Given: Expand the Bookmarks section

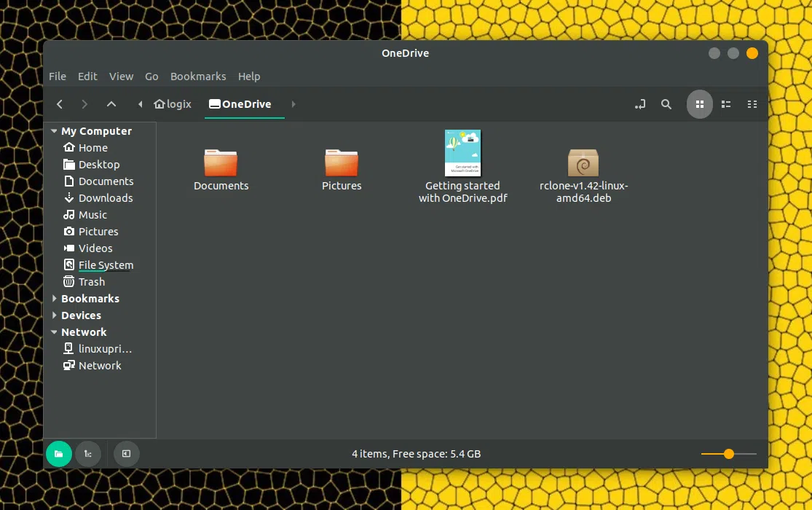Looking at the screenshot, I should [54, 299].
